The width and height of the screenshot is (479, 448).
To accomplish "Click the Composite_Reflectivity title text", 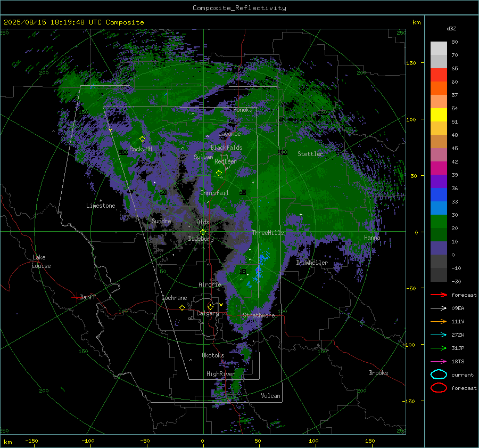I will 239,8.
